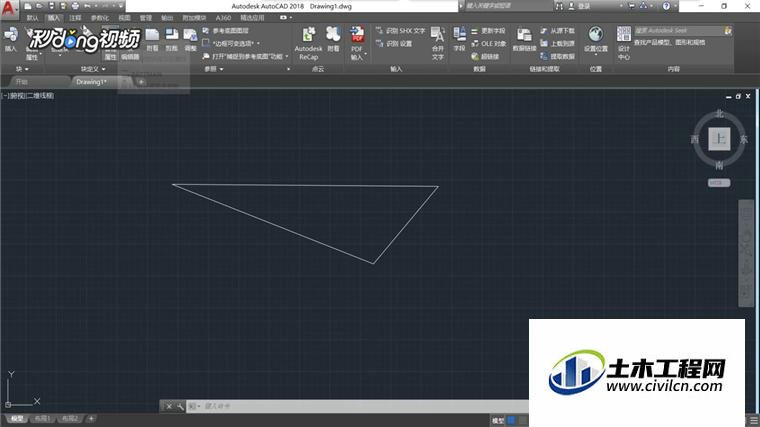Toggle model space button in status bar
This screenshot has width=760, height=427.
pos(498,421)
